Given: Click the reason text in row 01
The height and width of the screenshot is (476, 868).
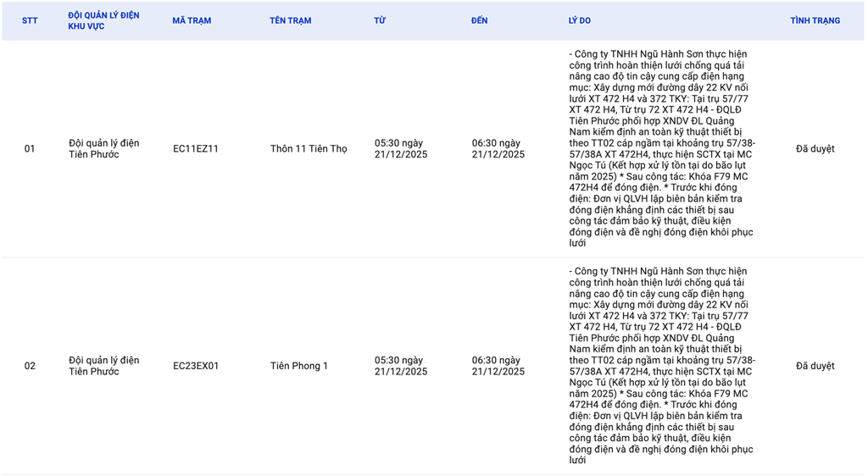Looking at the screenshot, I should click(x=661, y=149).
